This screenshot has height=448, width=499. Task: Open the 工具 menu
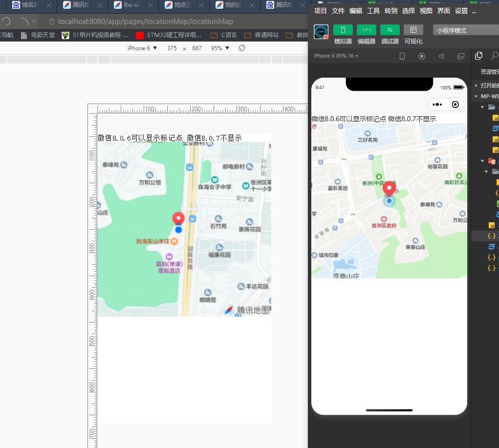[x=373, y=11]
